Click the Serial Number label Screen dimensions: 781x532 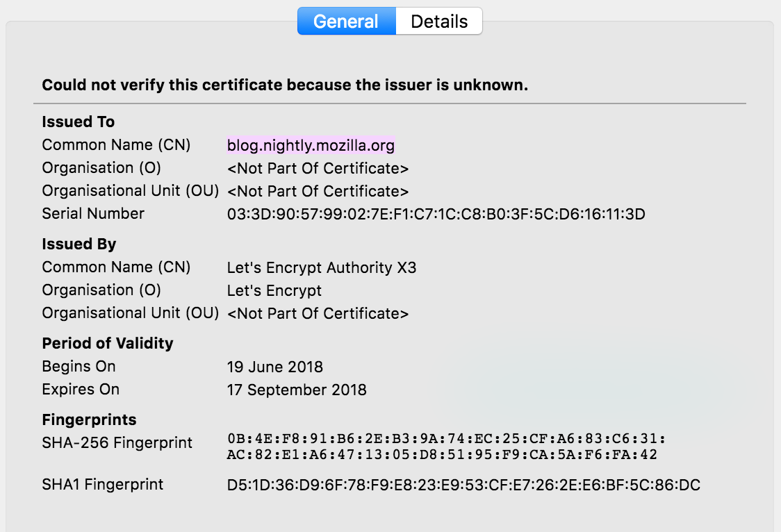click(93, 214)
